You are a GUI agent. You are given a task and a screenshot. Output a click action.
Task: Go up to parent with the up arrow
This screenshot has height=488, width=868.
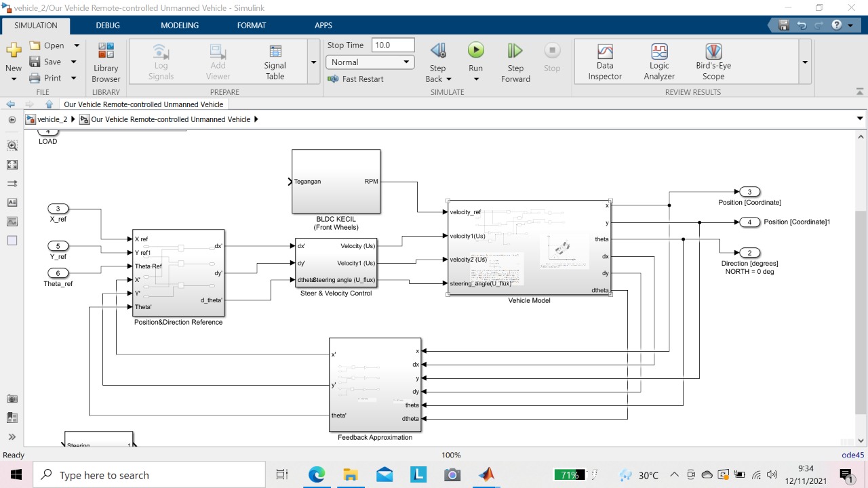pos(49,104)
